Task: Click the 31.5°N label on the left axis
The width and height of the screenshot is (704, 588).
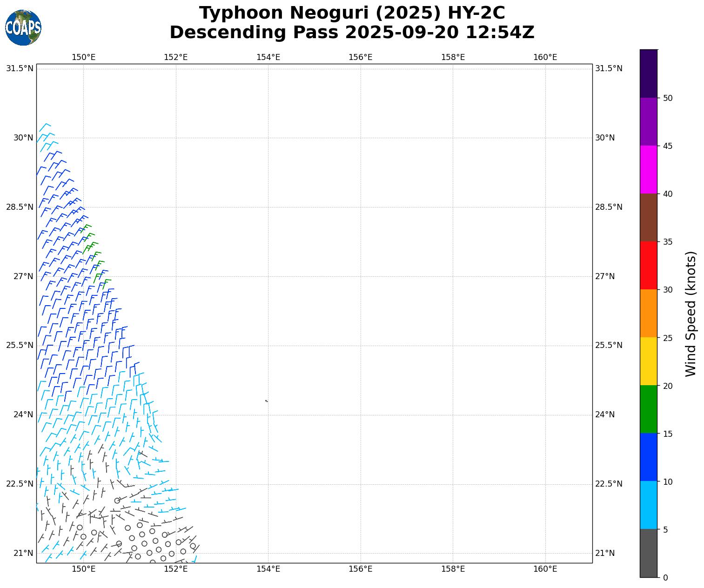Action: tap(20, 68)
